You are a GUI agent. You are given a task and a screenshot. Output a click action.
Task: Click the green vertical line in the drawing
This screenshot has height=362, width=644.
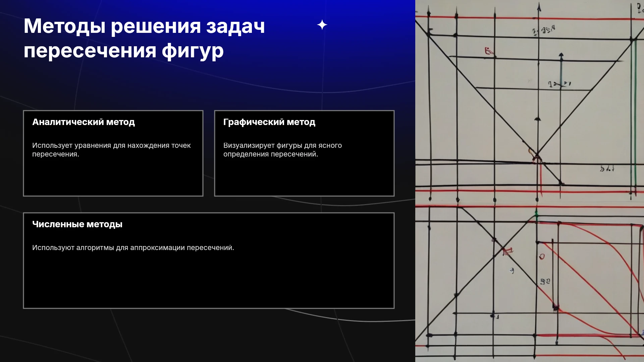634,114
